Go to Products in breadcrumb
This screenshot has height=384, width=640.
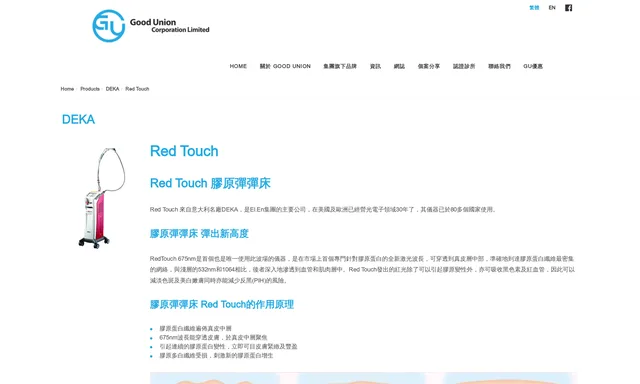[90, 89]
